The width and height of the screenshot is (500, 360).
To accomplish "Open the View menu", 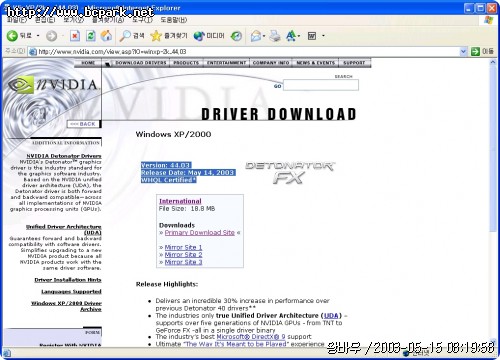I will point(74,20).
